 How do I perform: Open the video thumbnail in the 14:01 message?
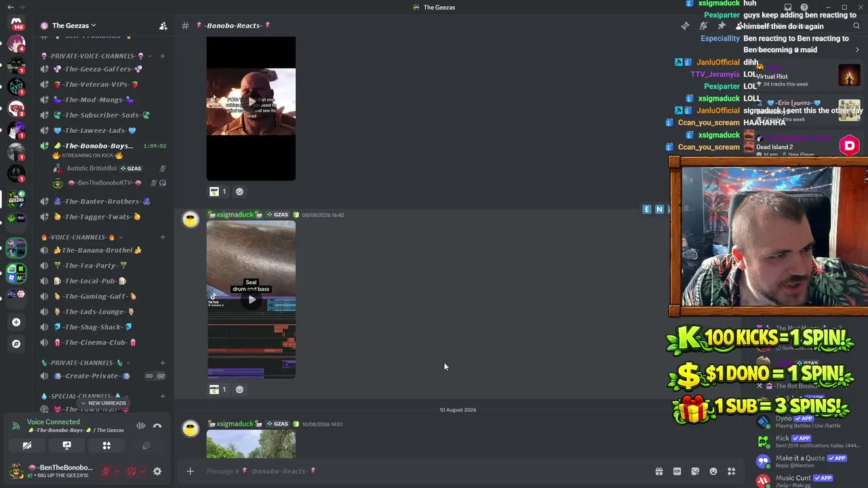tap(251, 445)
